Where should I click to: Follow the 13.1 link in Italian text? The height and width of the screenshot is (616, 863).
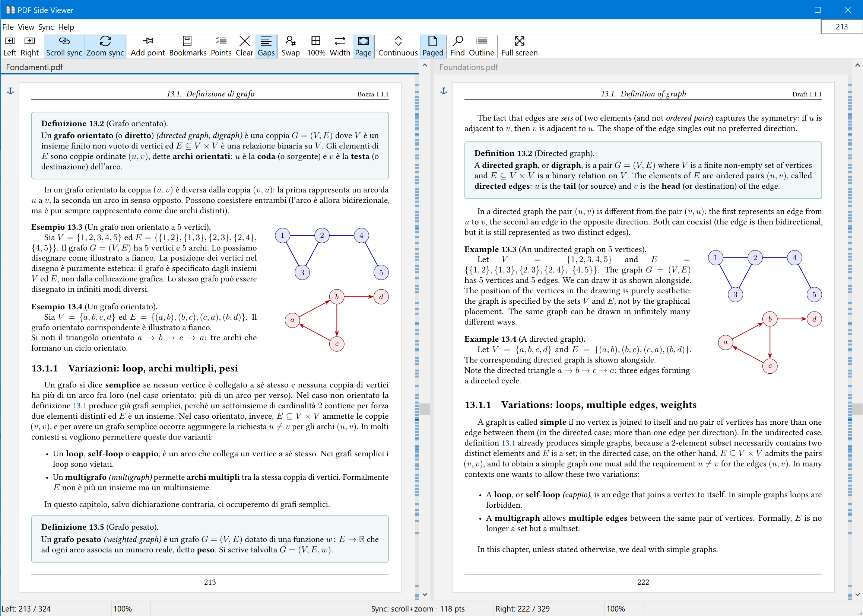(79, 405)
